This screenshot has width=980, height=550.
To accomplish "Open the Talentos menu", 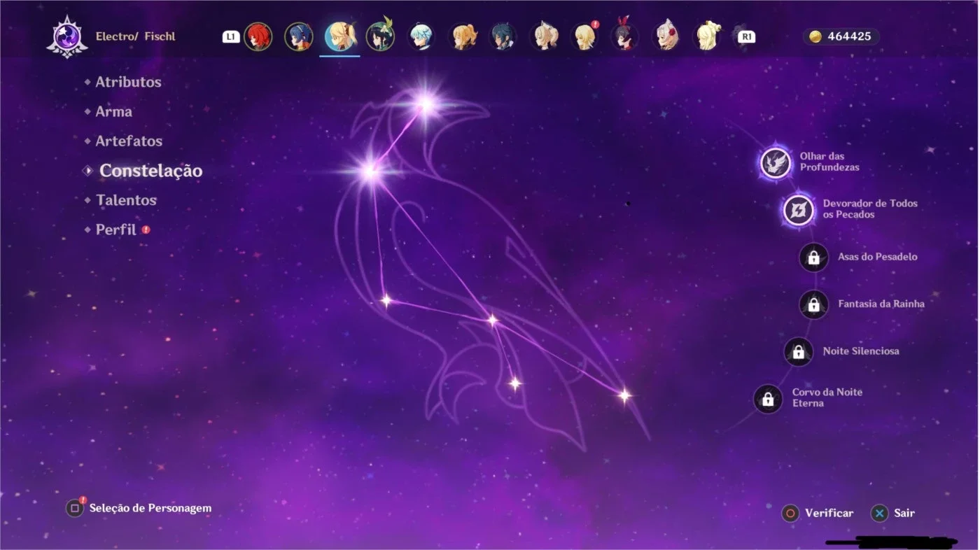I will 127,200.
